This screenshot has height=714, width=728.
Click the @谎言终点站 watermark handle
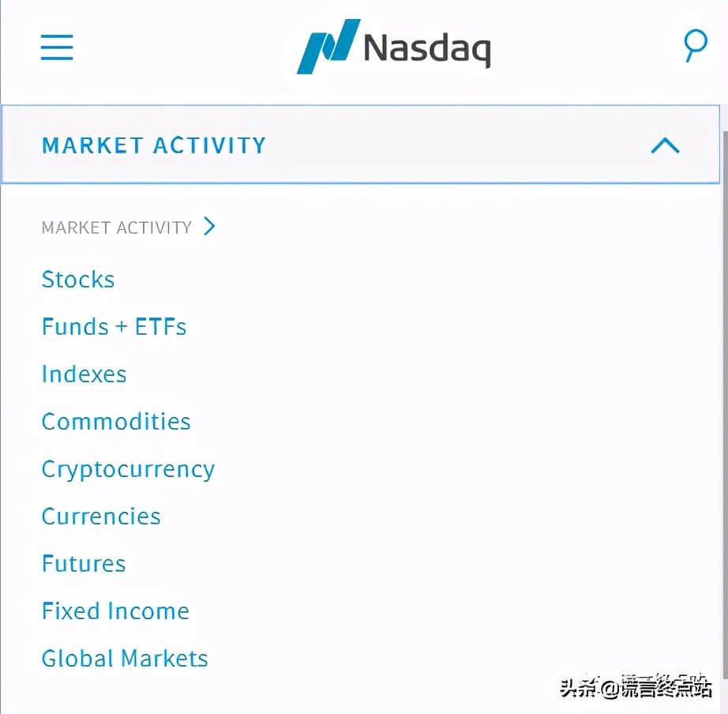657,688
